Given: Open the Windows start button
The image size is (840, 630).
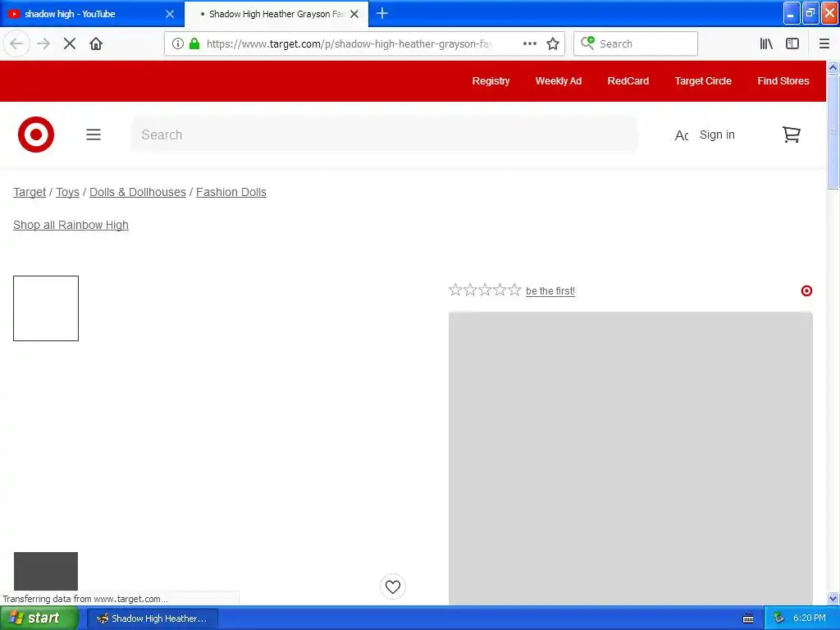Looking at the screenshot, I should coord(39,619).
